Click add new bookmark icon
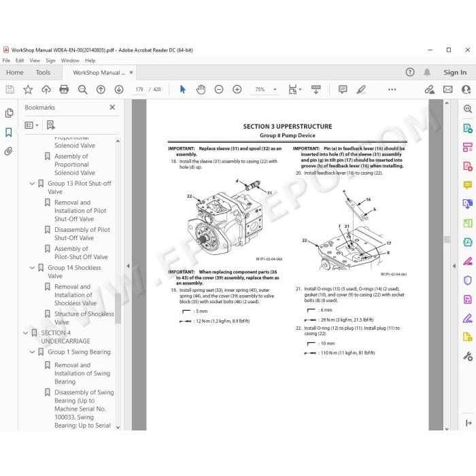The image size is (476, 476). tap(51, 124)
